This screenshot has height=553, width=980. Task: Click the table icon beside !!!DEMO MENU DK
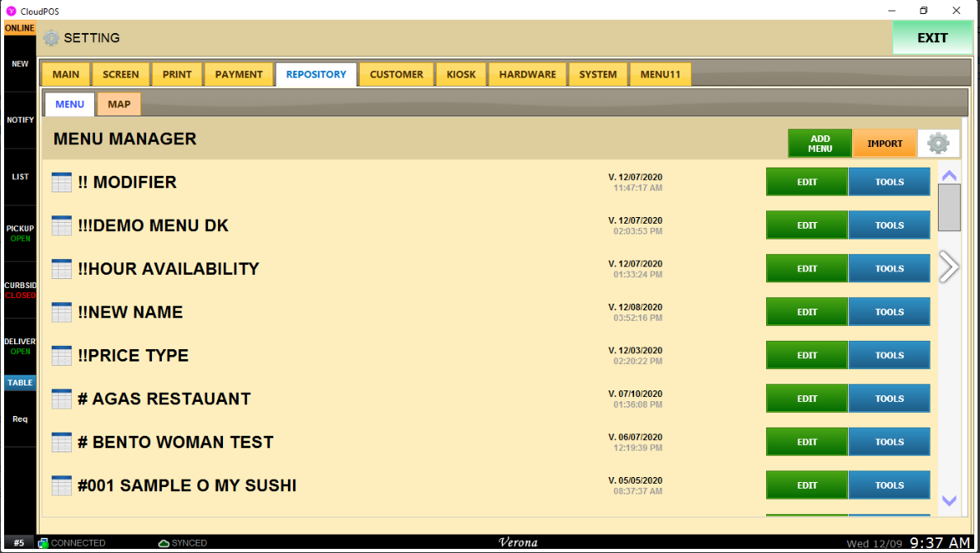pyautogui.click(x=61, y=225)
